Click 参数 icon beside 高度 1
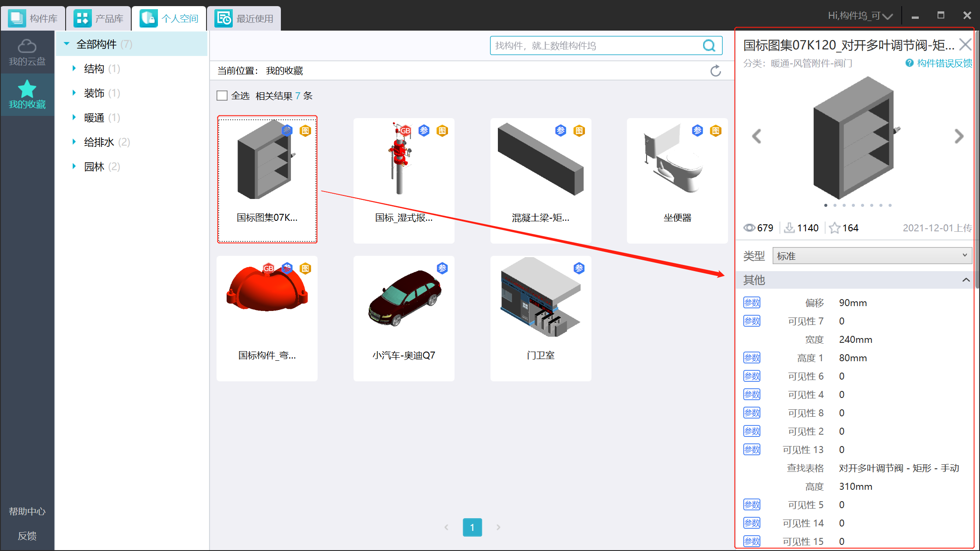Screen dimensions: 980x551 point(752,358)
